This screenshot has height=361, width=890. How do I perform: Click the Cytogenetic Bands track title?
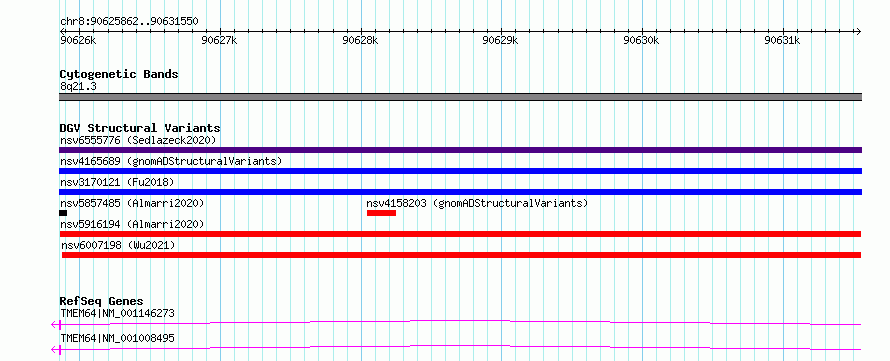pyautogui.click(x=119, y=74)
